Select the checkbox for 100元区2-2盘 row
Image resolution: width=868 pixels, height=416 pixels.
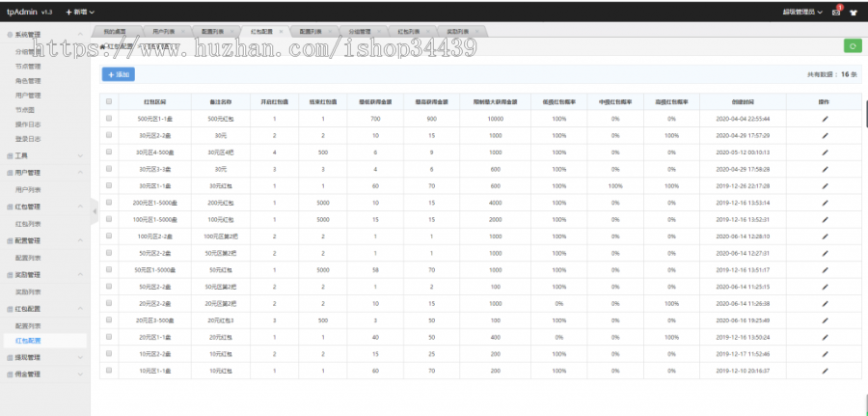point(109,236)
